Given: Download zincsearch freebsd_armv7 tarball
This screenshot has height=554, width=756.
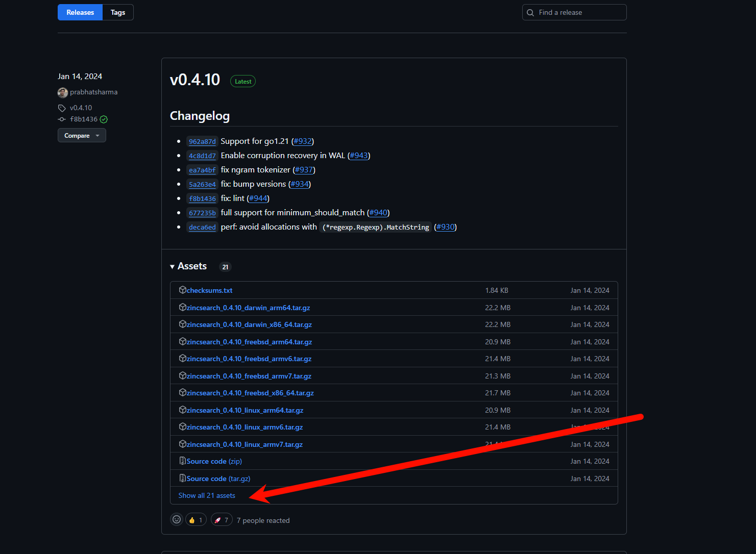Looking at the screenshot, I should [249, 376].
